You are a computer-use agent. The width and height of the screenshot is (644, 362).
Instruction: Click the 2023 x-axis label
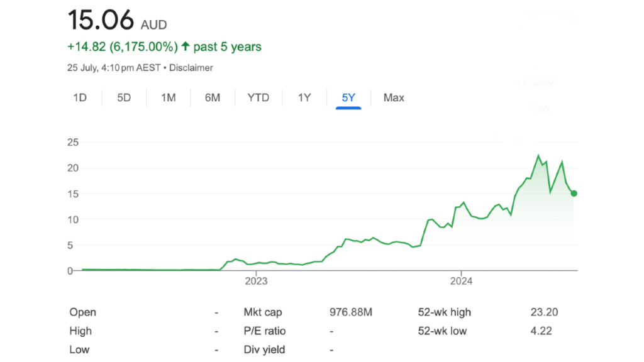[x=256, y=281]
